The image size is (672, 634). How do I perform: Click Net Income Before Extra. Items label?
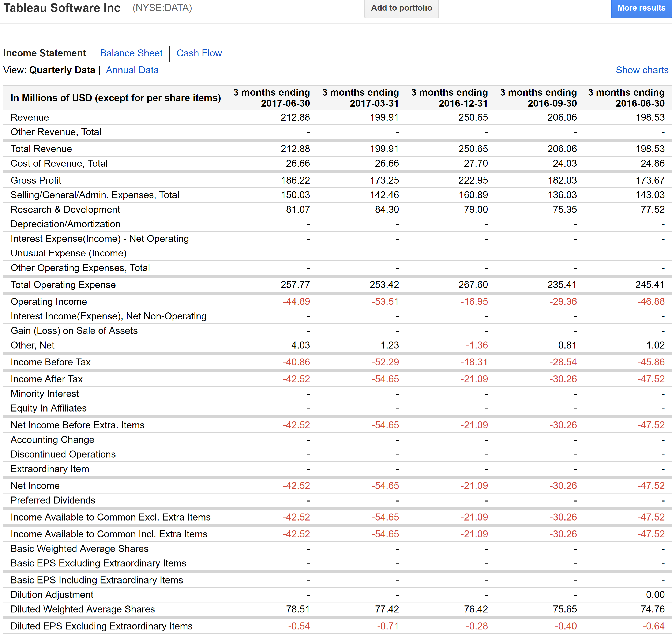point(77,425)
